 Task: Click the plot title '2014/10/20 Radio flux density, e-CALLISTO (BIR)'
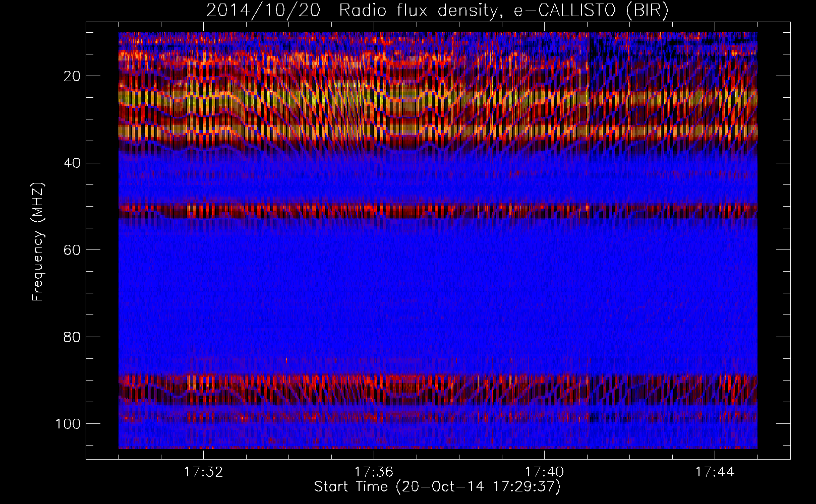[x=437, y=10]
